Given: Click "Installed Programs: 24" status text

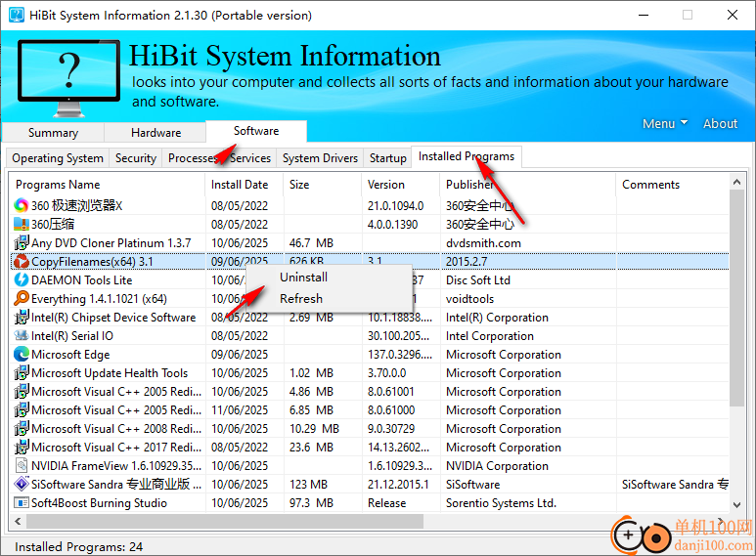Looking at the screenshot, I should [x=78, y=547].
